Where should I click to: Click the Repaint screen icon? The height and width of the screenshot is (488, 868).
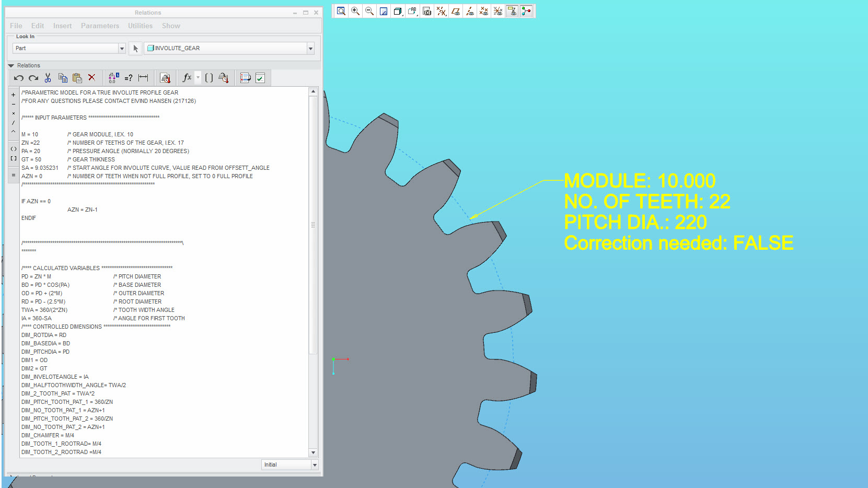coord(384,11)
